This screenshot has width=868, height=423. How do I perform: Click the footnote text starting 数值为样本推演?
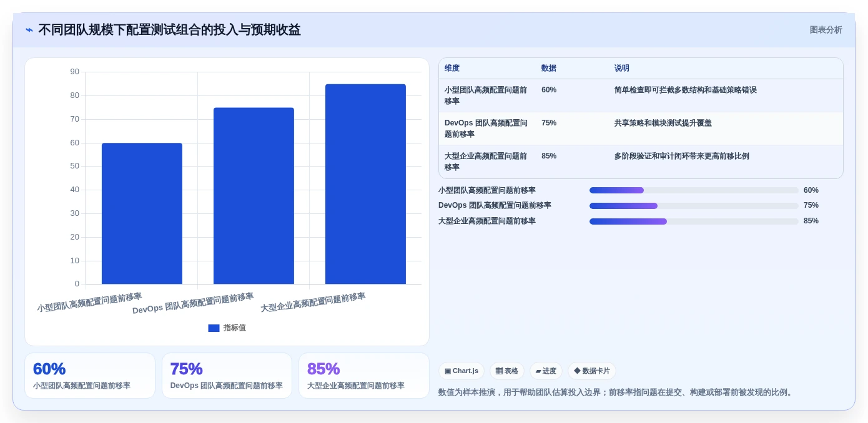coord(616,392)
